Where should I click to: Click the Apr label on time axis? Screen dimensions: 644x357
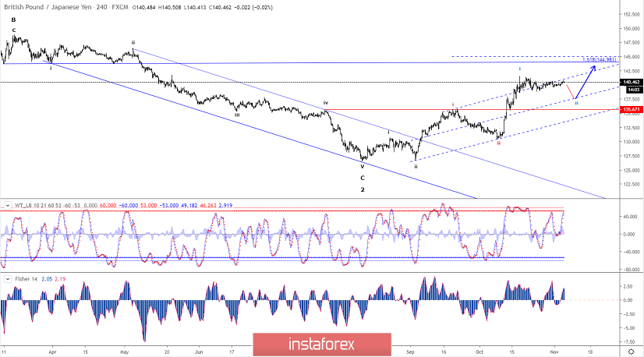click(x=52, y=352)
